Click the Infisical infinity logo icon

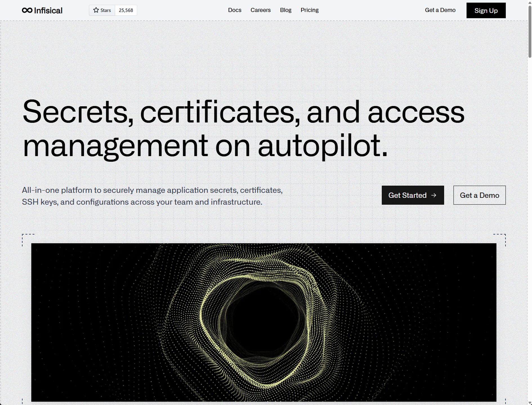27,10
